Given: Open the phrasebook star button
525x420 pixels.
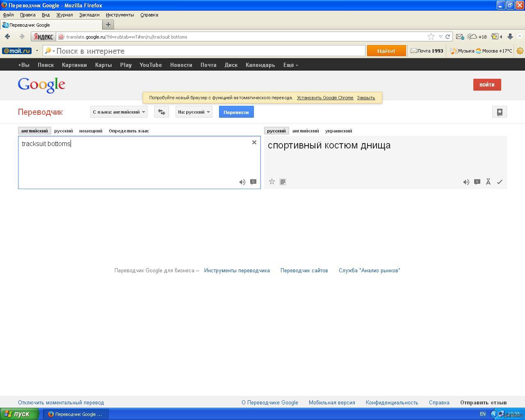Looking at the screenshot, I should pyautogui.click(x=500, y=112).
